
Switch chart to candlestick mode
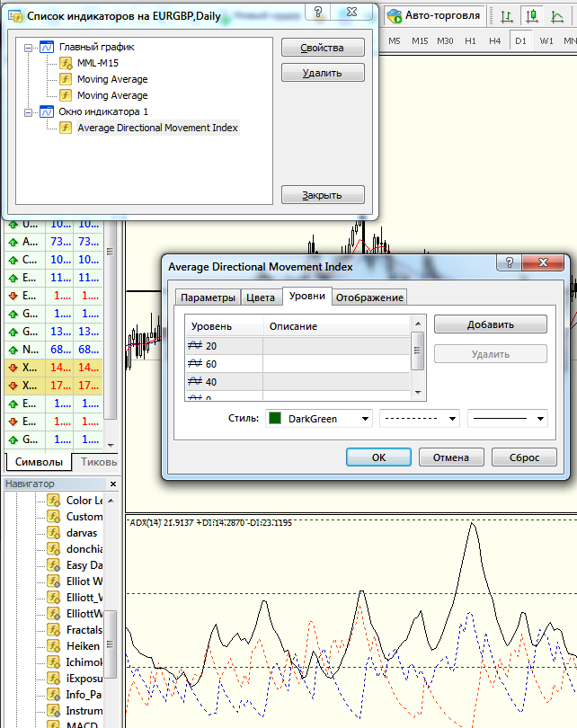(532, 16)
